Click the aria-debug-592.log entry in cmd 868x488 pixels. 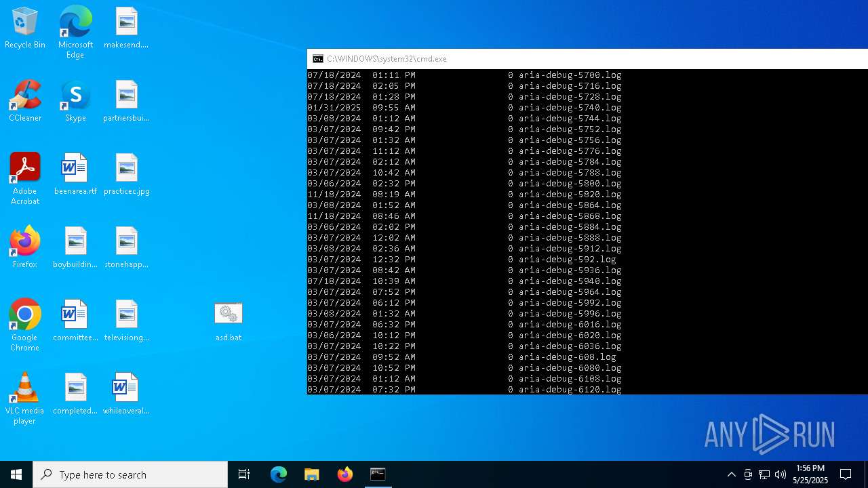462,260
